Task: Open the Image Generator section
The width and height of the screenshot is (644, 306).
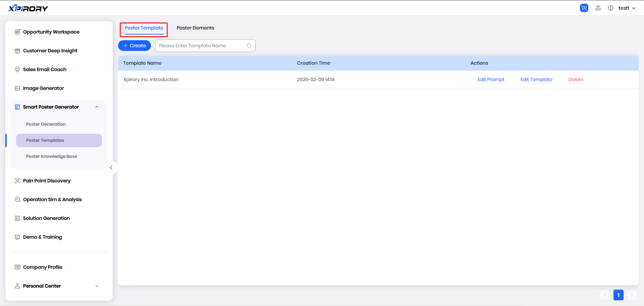Action: pos(43,88)
